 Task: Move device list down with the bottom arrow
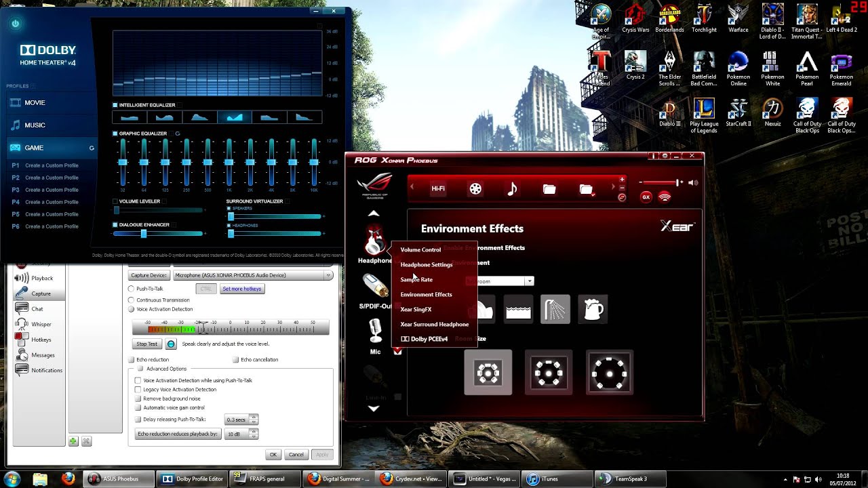[374, 408]
